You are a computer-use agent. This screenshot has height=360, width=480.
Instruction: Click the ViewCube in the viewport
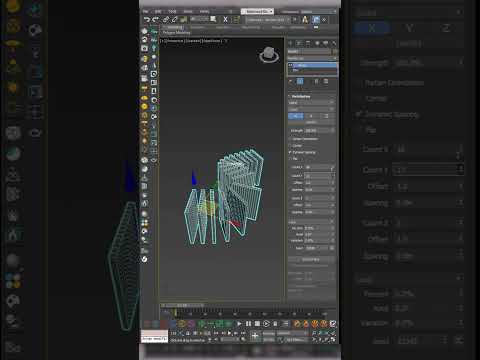tap(269, 55)
